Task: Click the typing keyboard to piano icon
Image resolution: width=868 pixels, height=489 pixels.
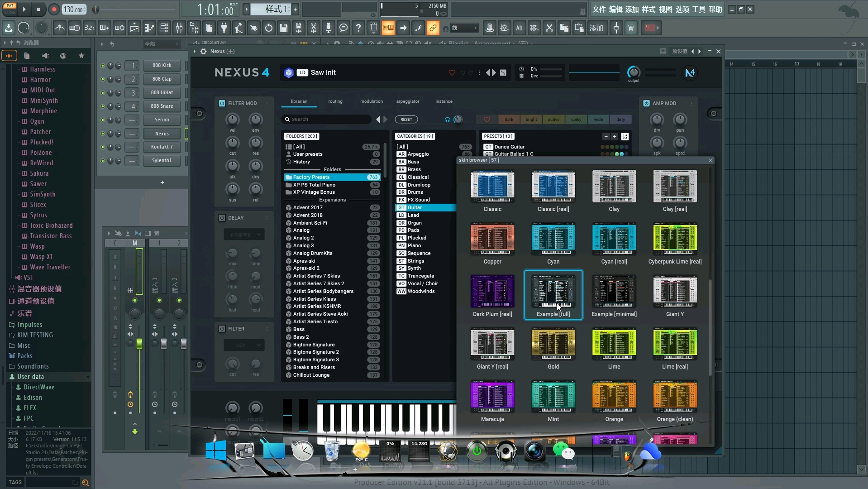Action: tap(388, 28)
